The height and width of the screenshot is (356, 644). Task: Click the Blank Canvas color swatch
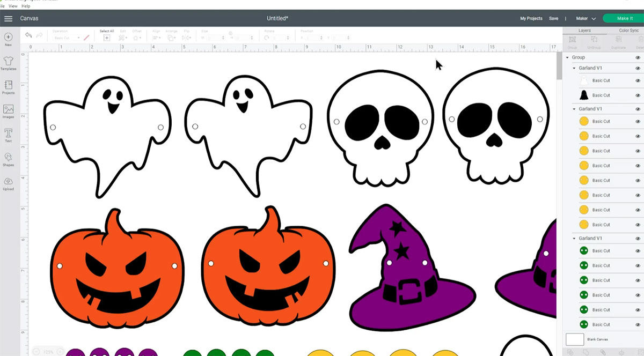(x=575, y=339)
